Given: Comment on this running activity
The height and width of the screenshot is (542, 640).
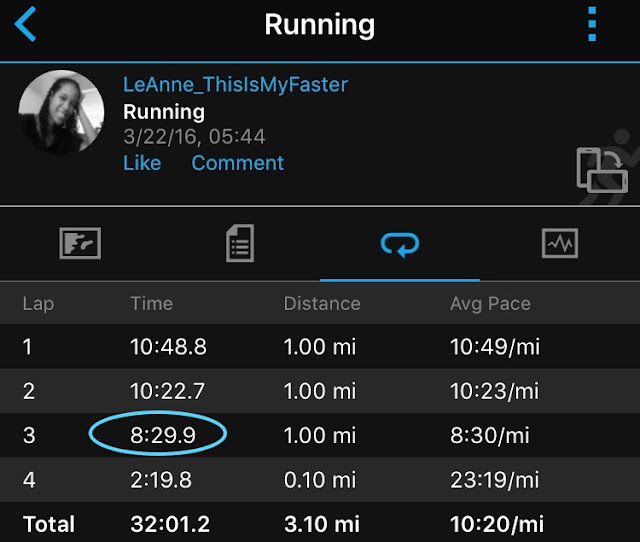Looking at the screenshot, I should [238, 163].
